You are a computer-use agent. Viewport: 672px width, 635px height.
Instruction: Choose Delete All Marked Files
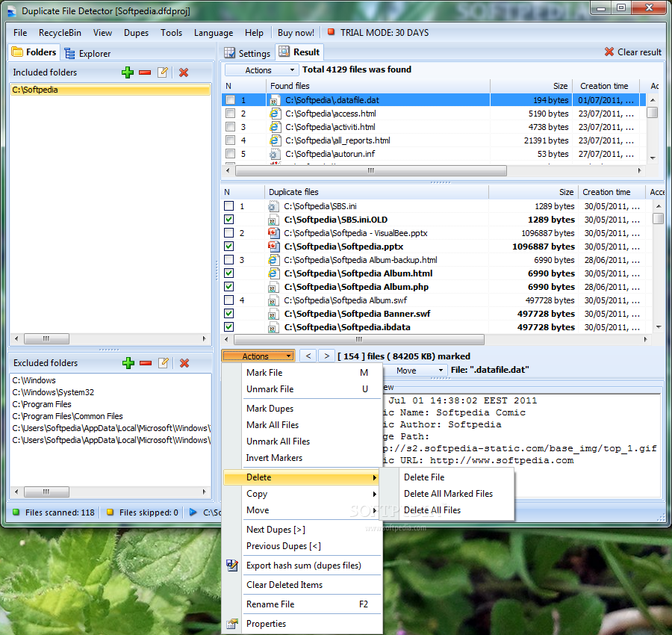click(x=448, y=494)
